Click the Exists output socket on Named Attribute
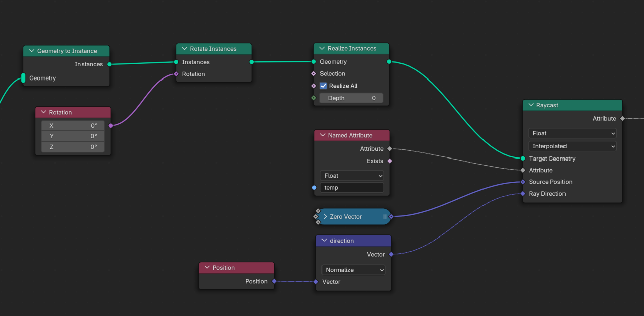This screenshot has height=316, width=644. [x=389, y=161]
